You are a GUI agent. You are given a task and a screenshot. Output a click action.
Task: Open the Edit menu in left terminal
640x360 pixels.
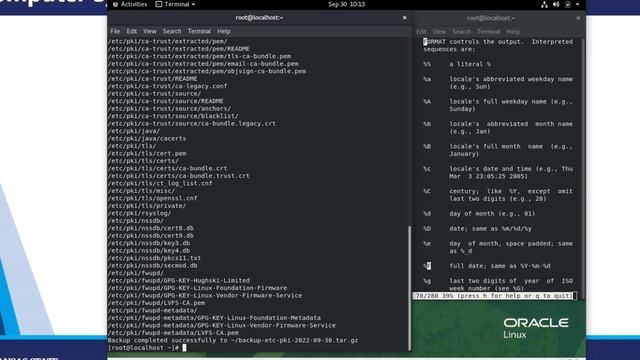click(131, 31)
